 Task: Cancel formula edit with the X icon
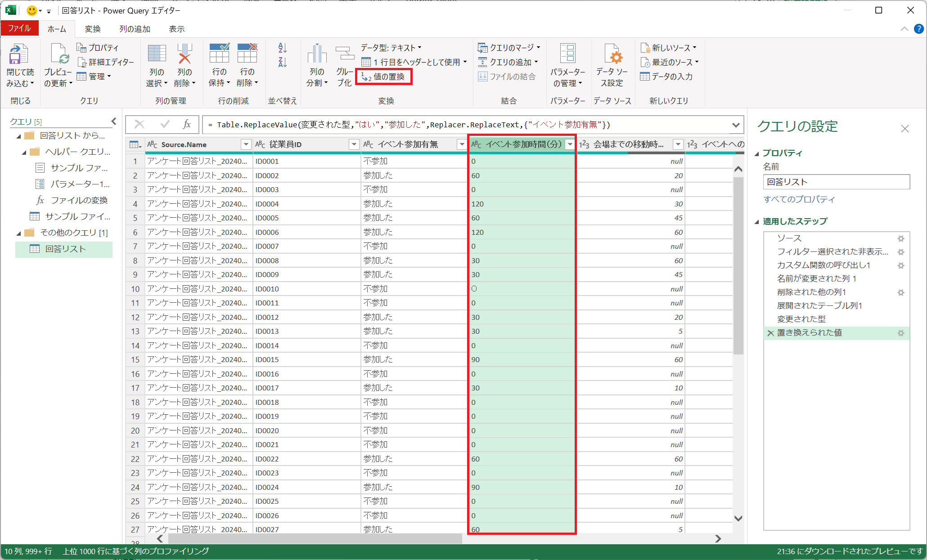[139, 124]
